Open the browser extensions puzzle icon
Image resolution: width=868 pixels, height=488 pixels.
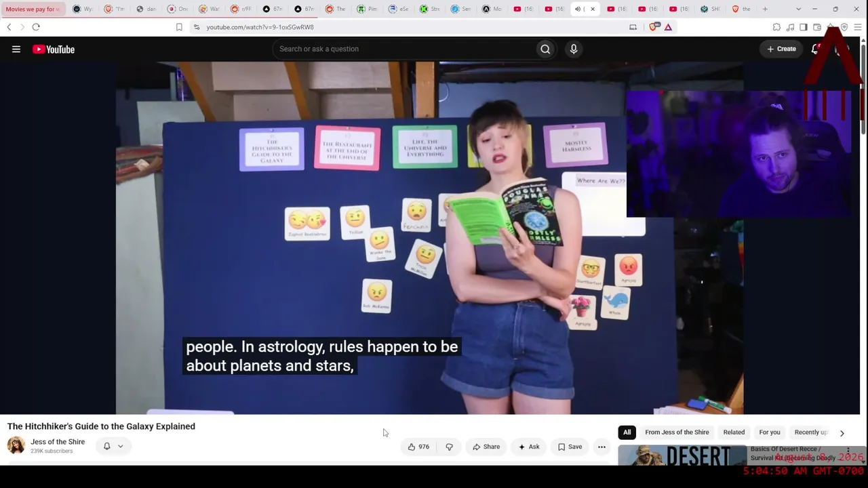point(776,27)
